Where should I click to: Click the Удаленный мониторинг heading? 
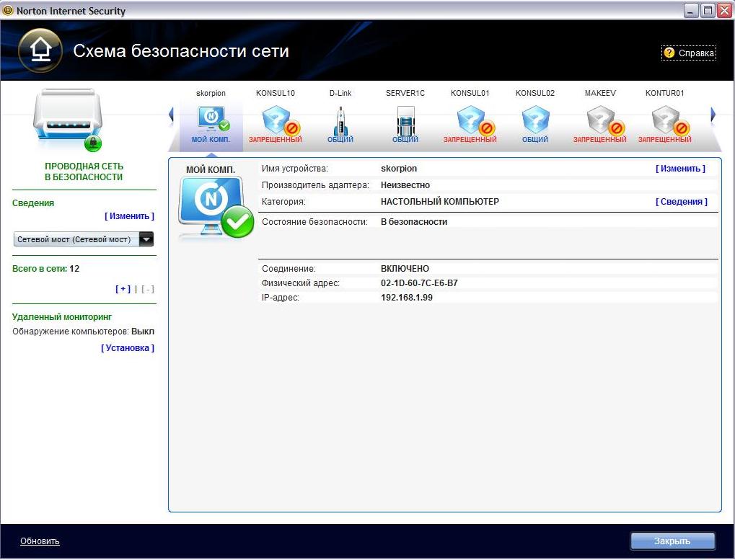coord(62,317)
